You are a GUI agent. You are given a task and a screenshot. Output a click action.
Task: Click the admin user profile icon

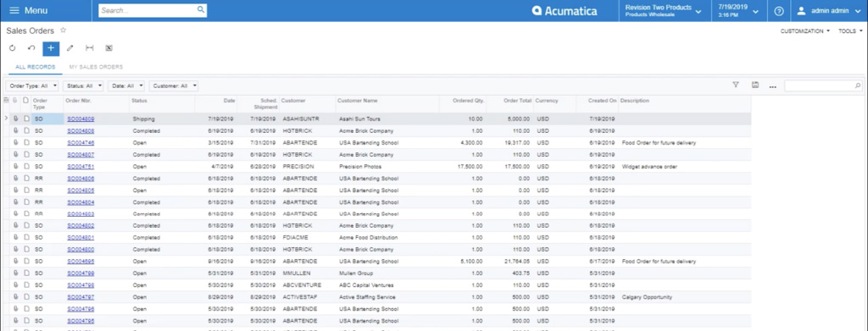pyautogui.click(x=800, y=10)
